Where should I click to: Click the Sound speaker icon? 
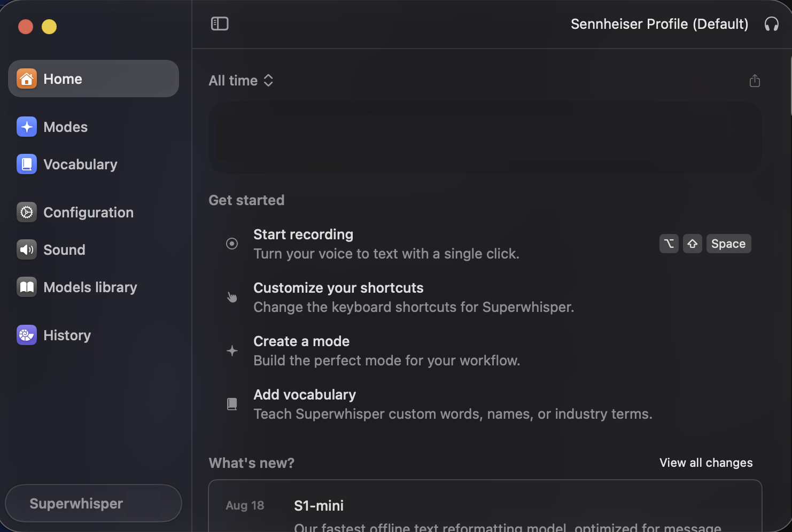[27, 249]
